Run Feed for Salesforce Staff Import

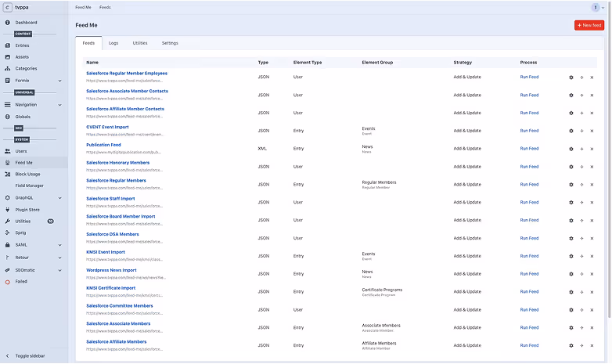pyautogui.click(x=529, y=202)
